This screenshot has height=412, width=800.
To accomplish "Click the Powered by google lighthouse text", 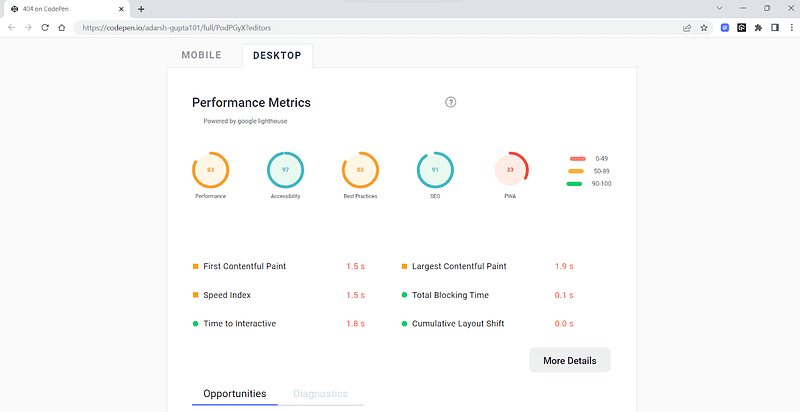I will pyautogui.click(x=245, y=121).
